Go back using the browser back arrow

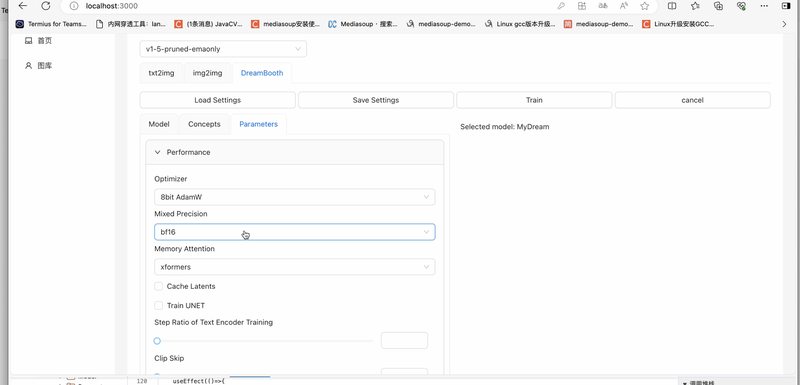pyautogui.click(x=22, y=6)
